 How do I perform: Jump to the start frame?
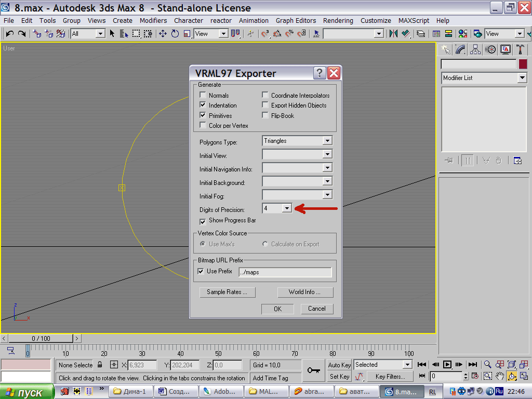[x=422, y=364]
